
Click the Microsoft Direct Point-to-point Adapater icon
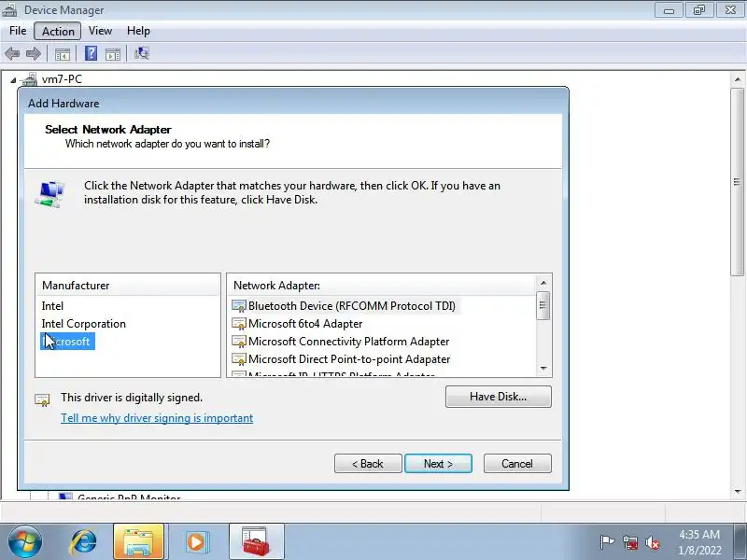click(x=239, y=359)
